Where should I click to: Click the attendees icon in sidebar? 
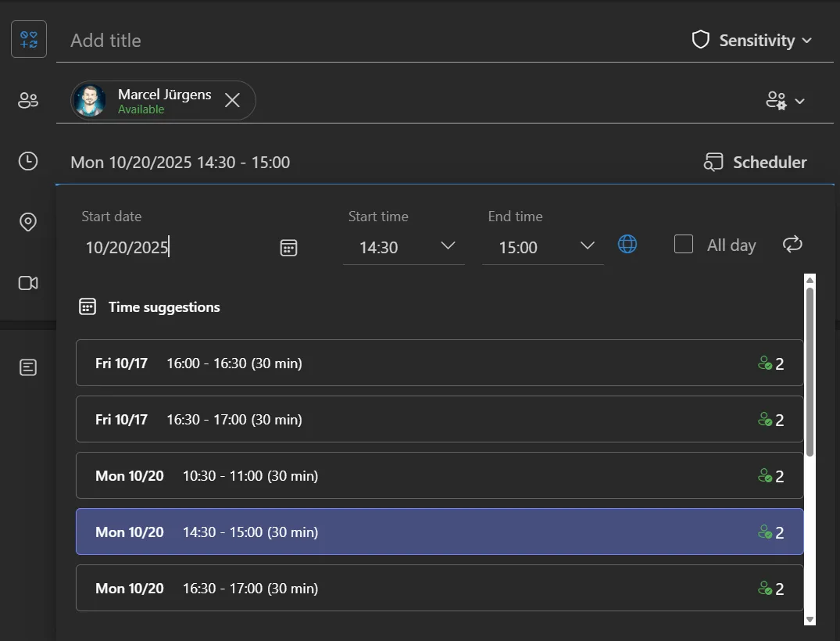click(x=28, y=100)
